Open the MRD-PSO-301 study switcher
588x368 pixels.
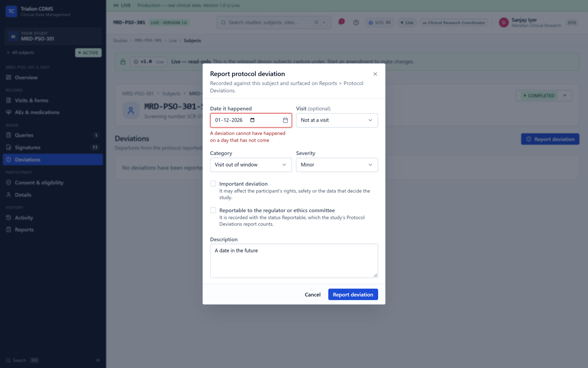point(53,36)
